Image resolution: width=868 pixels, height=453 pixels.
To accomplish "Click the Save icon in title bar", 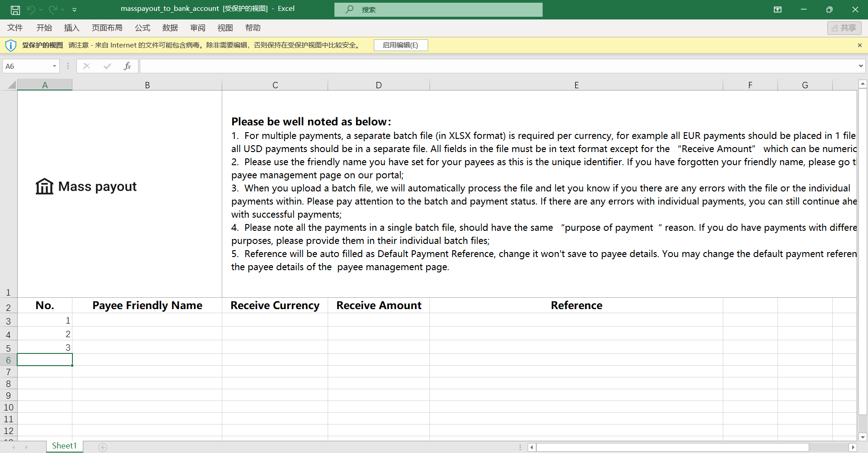I will 15,10.
